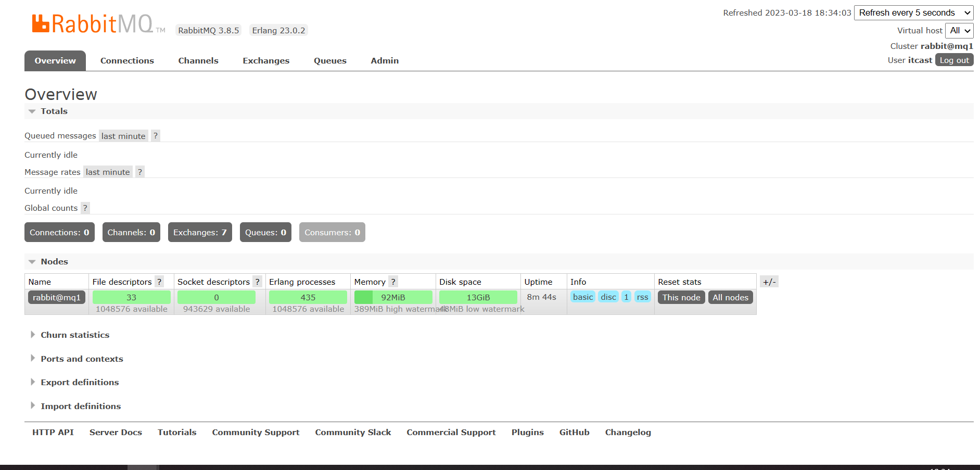Open the HTTP API footer link
Viewport: 980px width, 470px height.
click(53, 432)
